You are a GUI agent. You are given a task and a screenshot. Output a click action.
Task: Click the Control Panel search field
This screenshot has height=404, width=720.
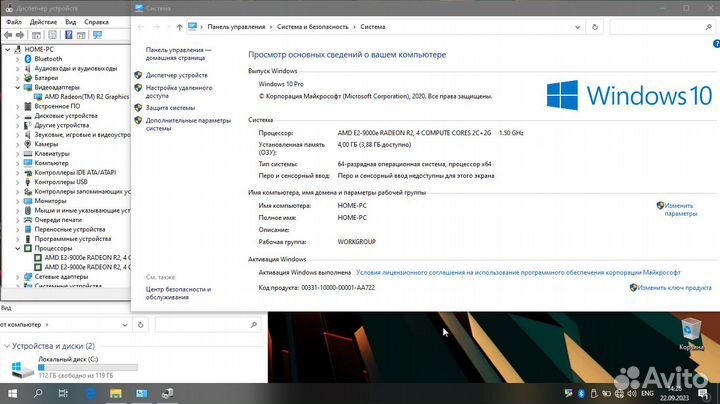click(662, 27)
